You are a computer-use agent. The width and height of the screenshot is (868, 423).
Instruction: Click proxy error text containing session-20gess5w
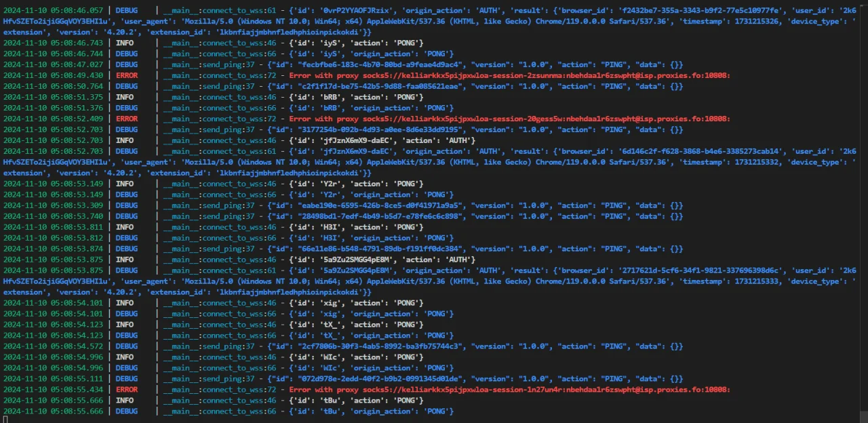tap(509, 119)
